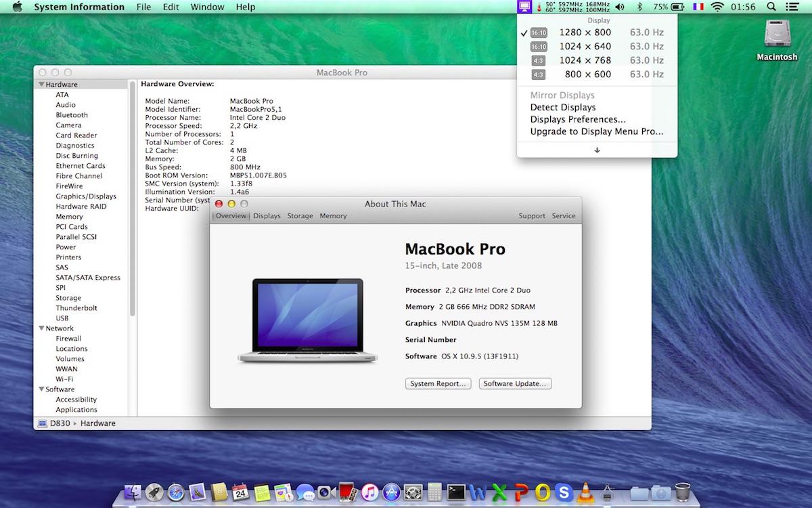This screenshot has width=812, height=508.
Task: Choose the 800 × 600 display mode
Action: [x=587, y=75]
